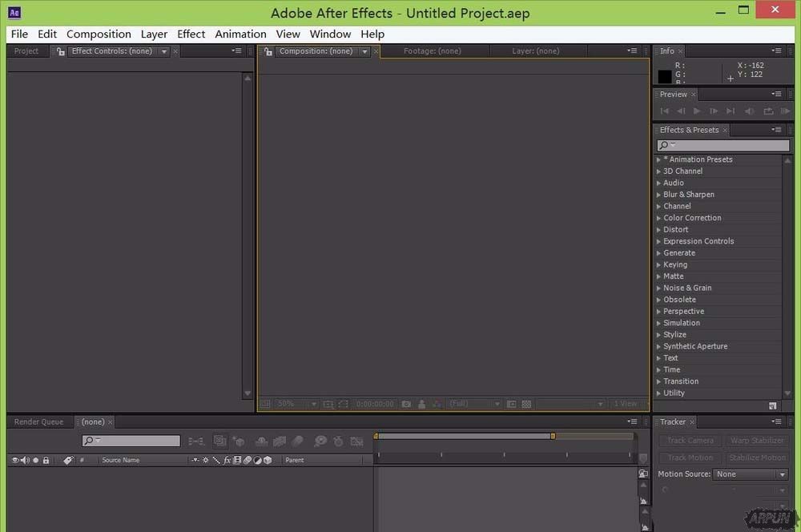801x532 pixels.
Task: Click the black color swatch in Info panel
Action: point(664,77)
